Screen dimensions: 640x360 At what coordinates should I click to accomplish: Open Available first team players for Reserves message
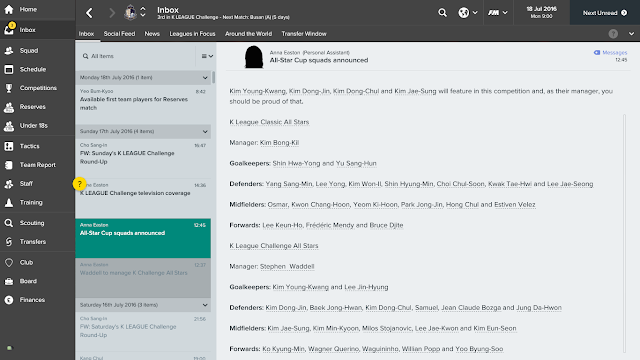click(143, 104)
